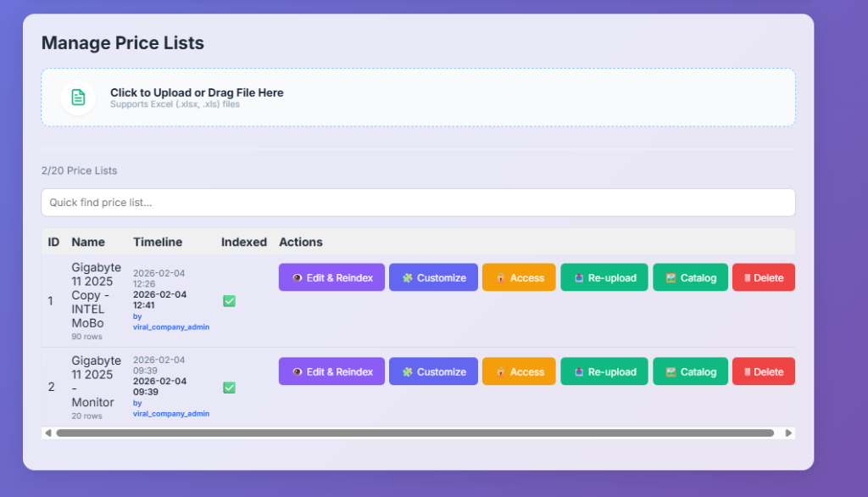Image resolution: width=868 pixels, height=497 pixels.
Task: Open Edit & Reindex for Gigabyte INTEL MoBo
Action: (331, 277)
